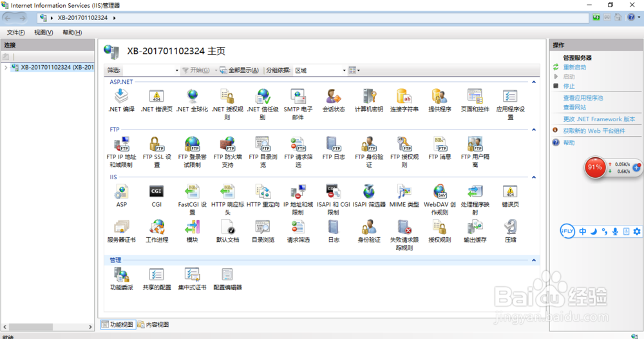Collapse the IIS group
This screenshot has width=644, height=339.
click(533, 177)
